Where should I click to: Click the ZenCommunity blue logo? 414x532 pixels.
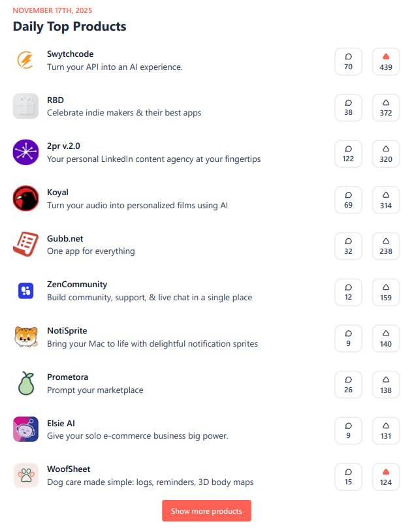click(25, 291)
